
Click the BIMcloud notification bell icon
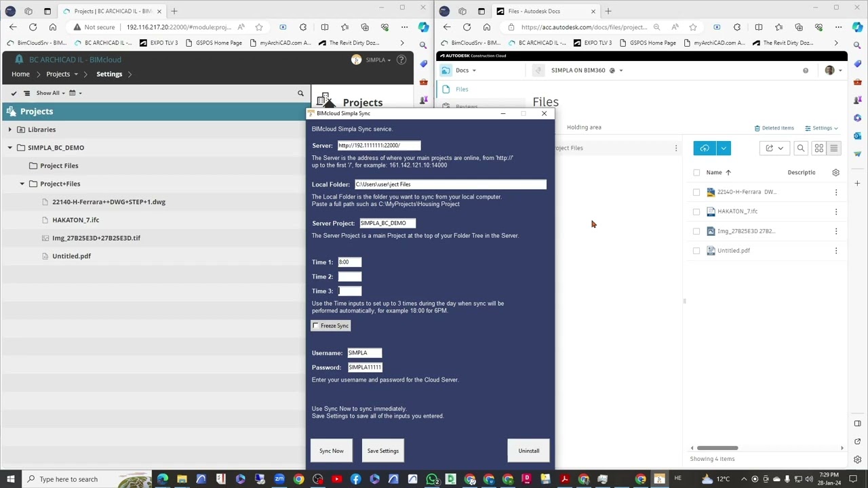point(19,60)
